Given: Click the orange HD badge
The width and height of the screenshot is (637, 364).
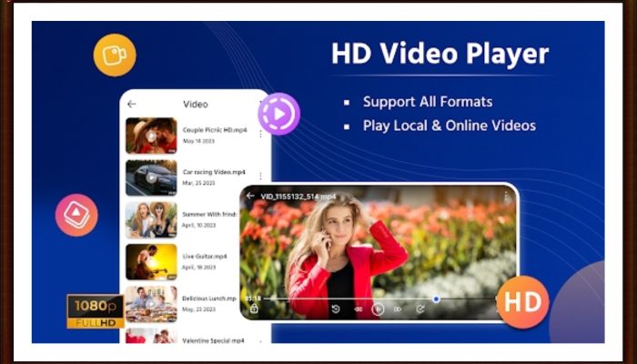Looking at the screenshot, I should point(523,302).
